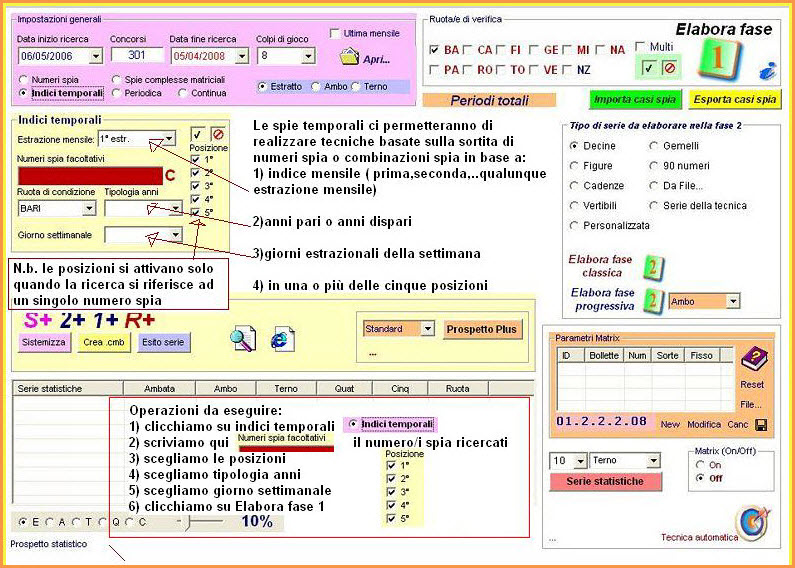The width and height of the screenshot is (795, 568).
Task: Open Tipologia anni dropdown
Action: (x=176, y=208)
